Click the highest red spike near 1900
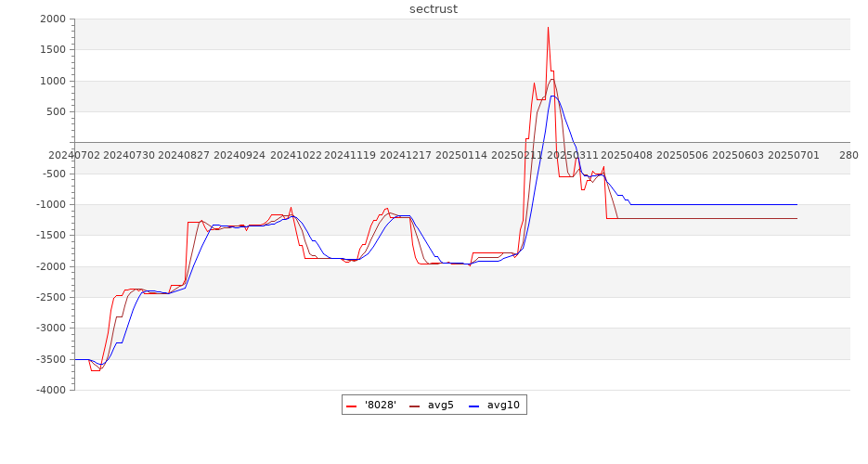The image size is (868, 464). point(548,27)
